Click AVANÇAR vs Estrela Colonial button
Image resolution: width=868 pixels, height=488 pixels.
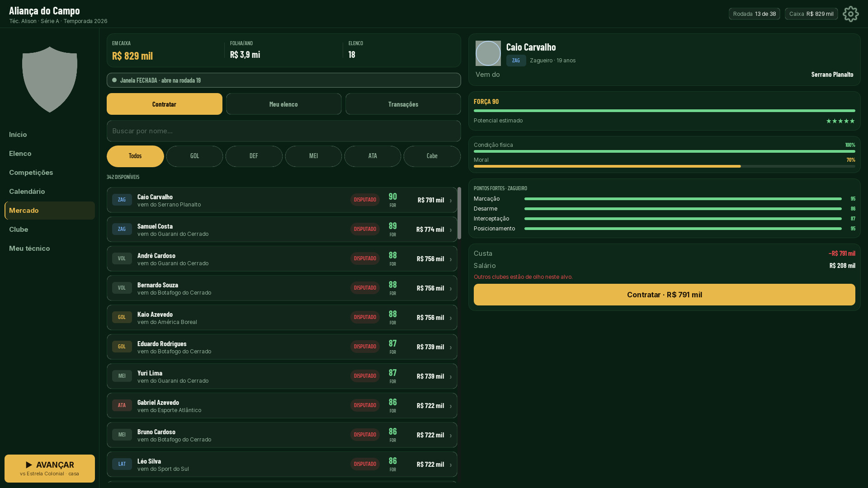50,469
